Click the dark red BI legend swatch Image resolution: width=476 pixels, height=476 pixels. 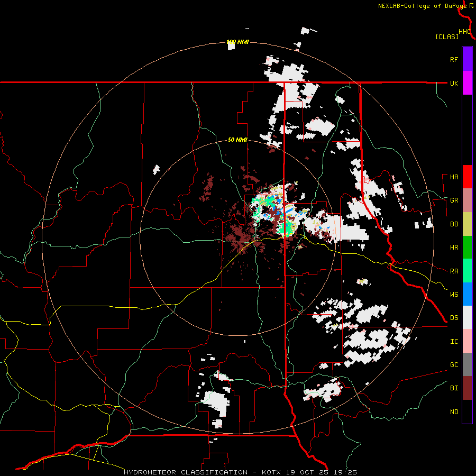467,388
